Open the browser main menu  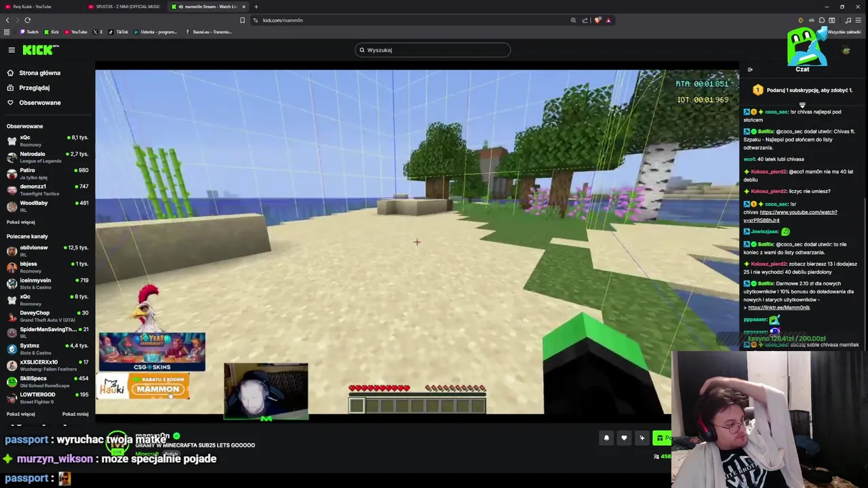859,20
